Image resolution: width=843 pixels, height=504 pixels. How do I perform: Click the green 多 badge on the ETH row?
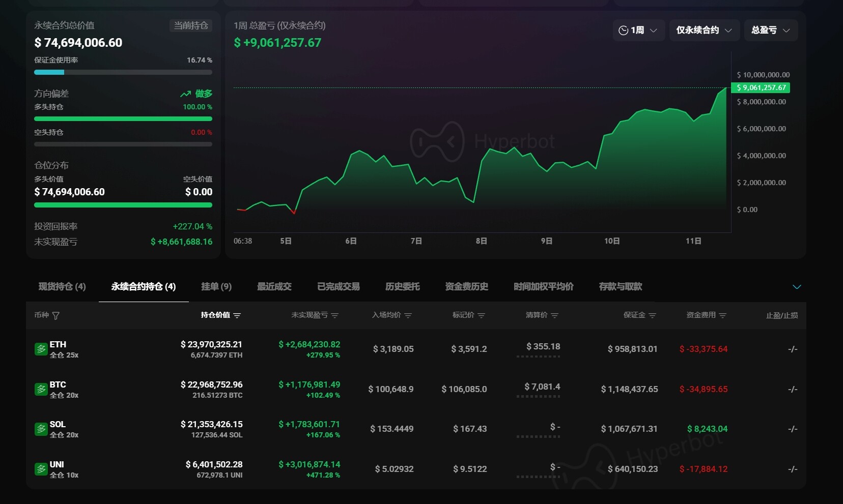click(41, 349)
